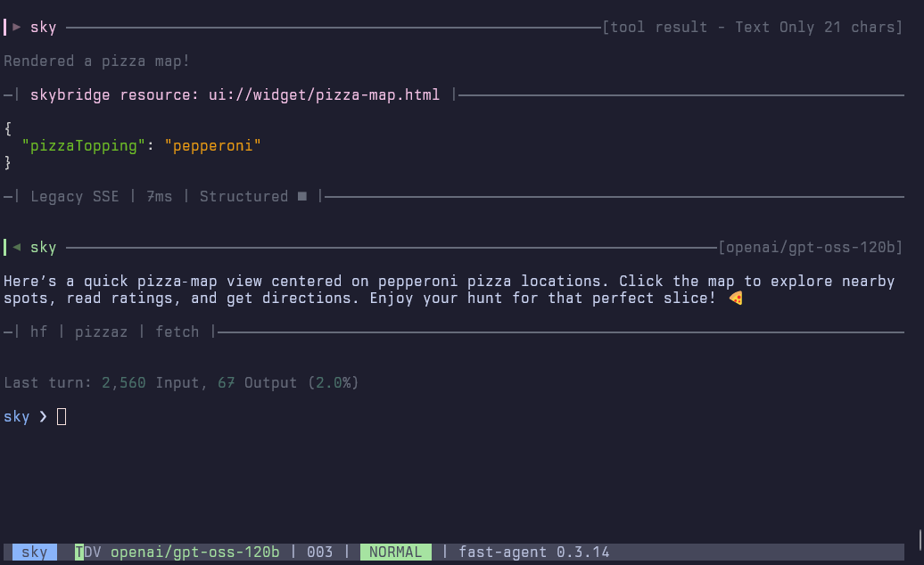This screenshot has height=565, width=924.
Task: Click the green triangle beside second sky header
Action: coord(17,247)
